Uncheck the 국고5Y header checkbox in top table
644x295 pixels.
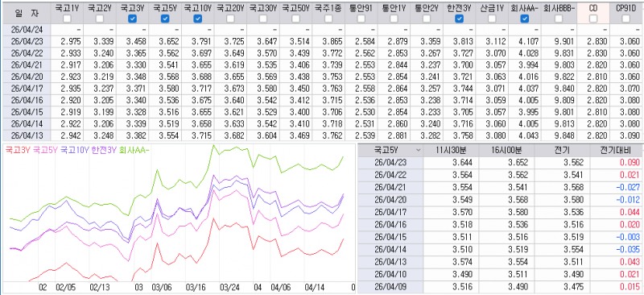point(165,18)
